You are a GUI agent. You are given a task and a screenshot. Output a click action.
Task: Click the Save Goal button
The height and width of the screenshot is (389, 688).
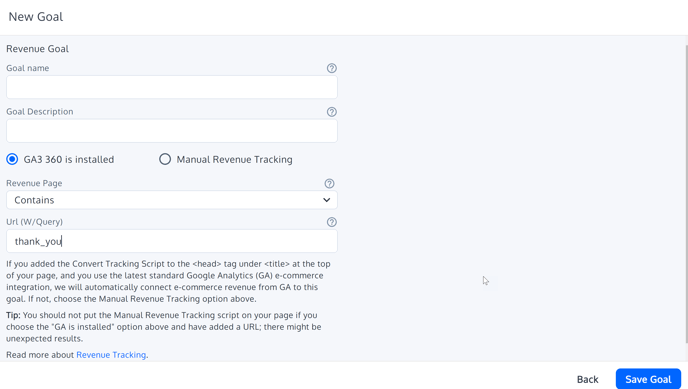point(648,379)
